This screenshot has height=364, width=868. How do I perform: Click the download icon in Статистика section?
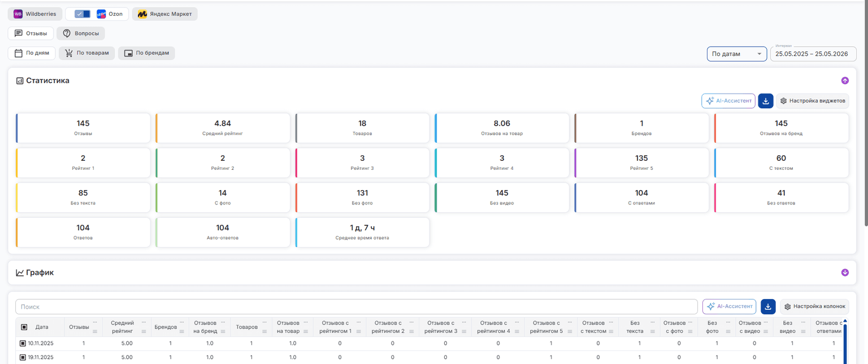click(x=765, y=101)
